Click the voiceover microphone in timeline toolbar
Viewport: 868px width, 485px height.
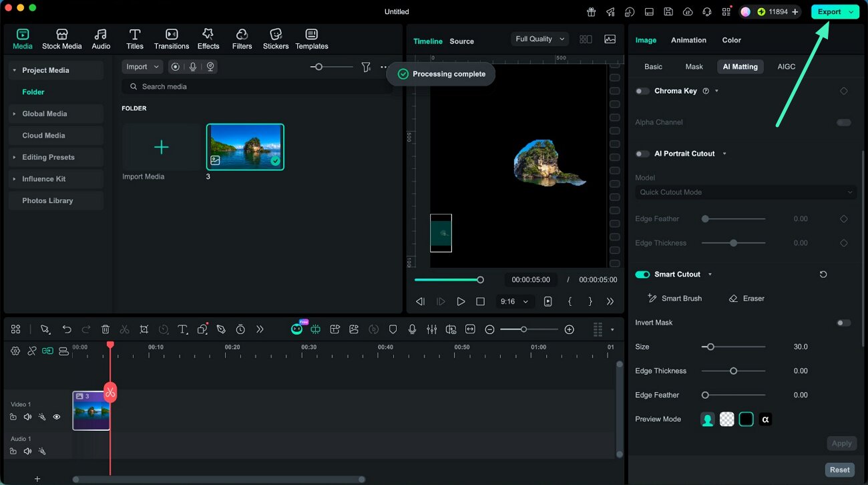pos(412,329)
